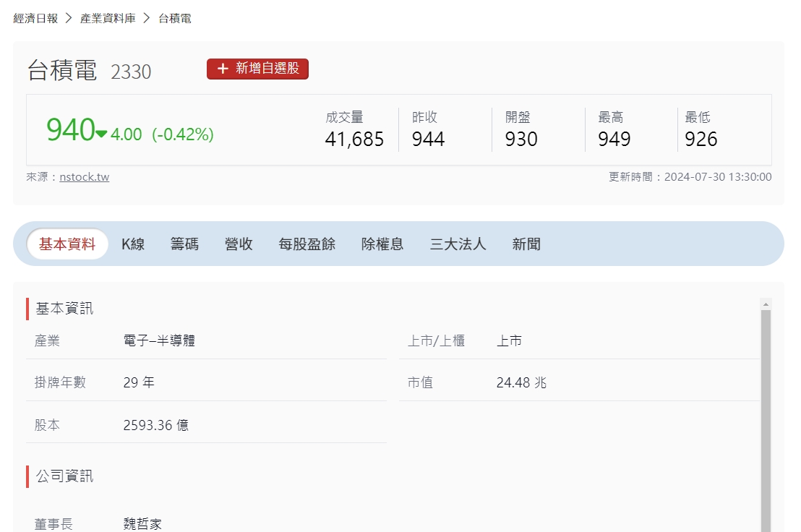The image size is (801, 532).
Task: Click the green down-triangle price indicator
Action: pyautogui.click(x=101, y=134)
